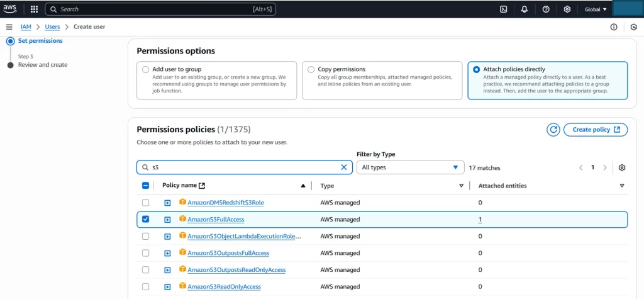644x299 pixels.
Task: Select the Review and create step
Action: tap(43, 65)
